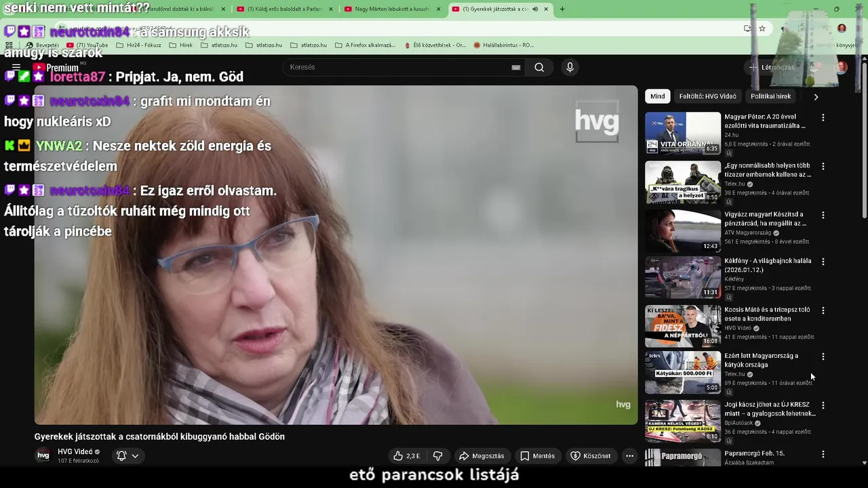Select the Feltöltő: HVG Videó chip

[x=707, y=96]
